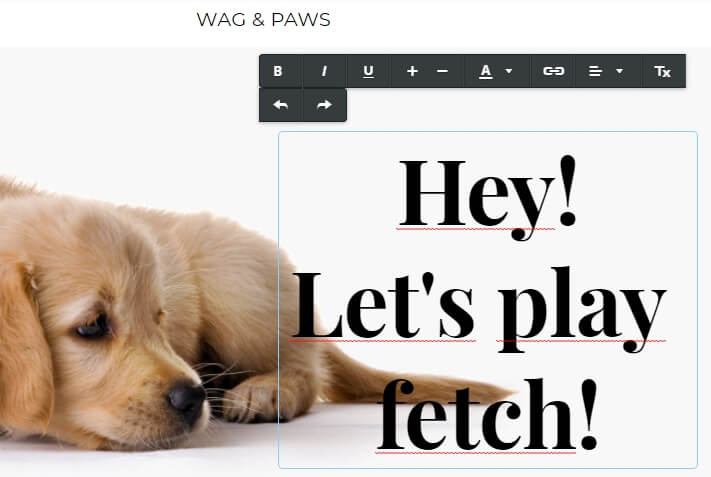Image resolution: width=711 pixels, height=477 pixels.
Task: Expand the text color dropdown arrow
Action: click(x=509, y=71)
